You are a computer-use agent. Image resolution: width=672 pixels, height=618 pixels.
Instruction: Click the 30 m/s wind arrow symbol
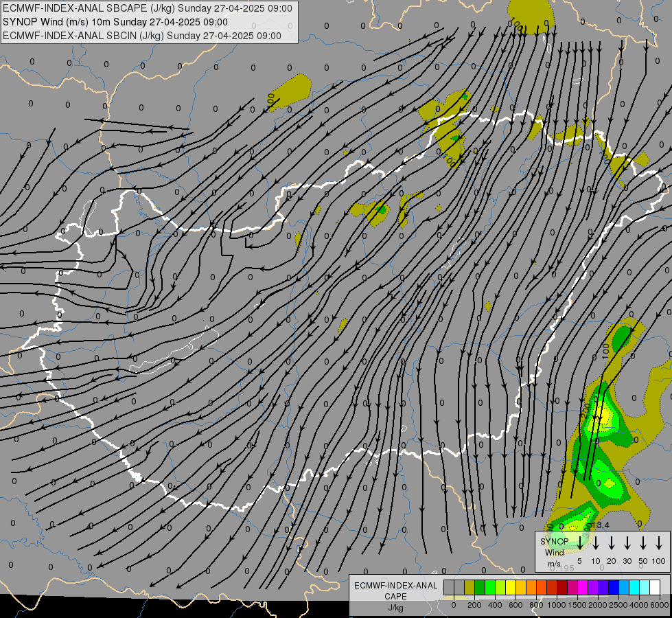tap(627, 543)
